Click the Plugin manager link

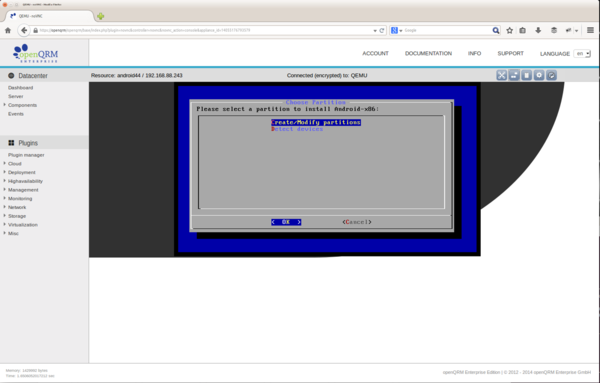pos(26,155)
